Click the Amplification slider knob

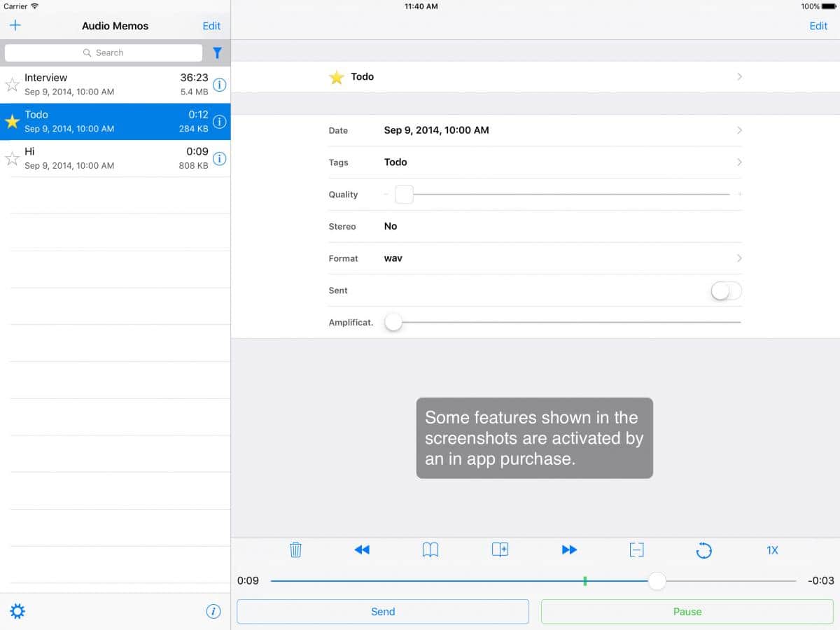393,322
